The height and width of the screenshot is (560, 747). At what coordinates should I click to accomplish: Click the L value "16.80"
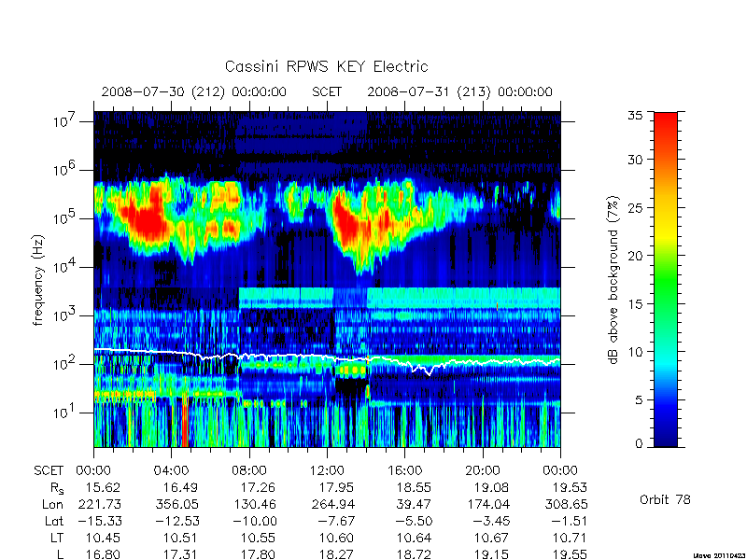point(103,554)
